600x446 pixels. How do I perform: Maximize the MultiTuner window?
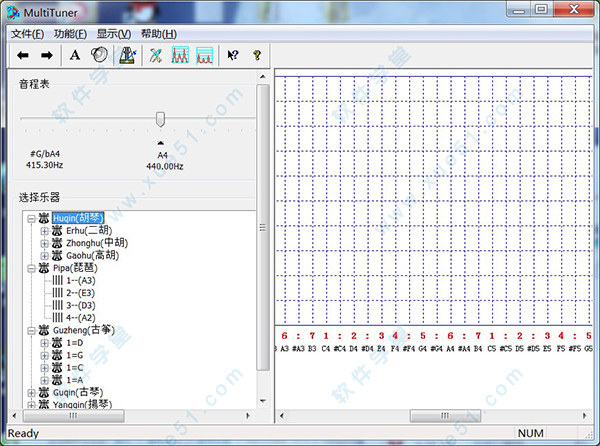coord(541,9)
